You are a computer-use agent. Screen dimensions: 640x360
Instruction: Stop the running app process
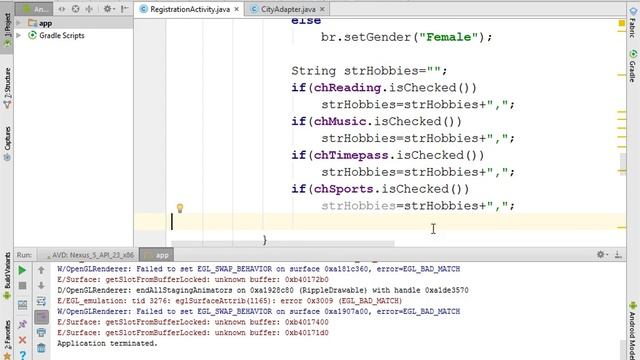(x=22, y=286)
